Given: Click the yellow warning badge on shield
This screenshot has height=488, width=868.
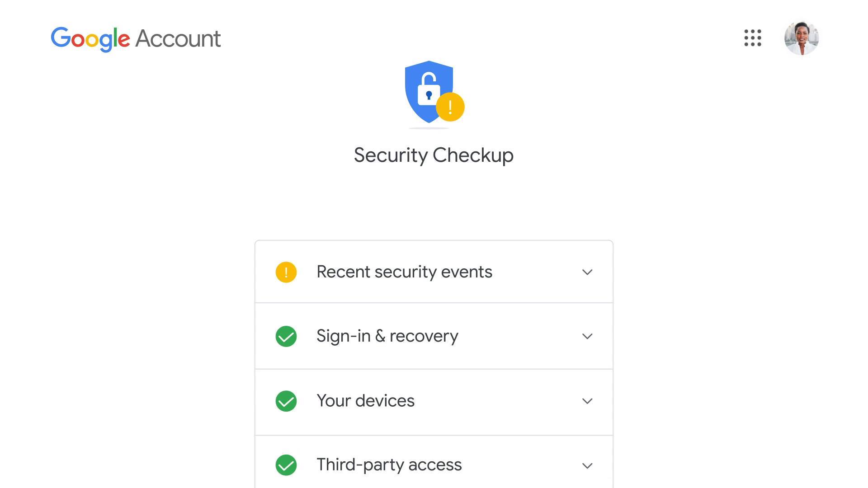Looking at the screenshot, I should [450, 107].
